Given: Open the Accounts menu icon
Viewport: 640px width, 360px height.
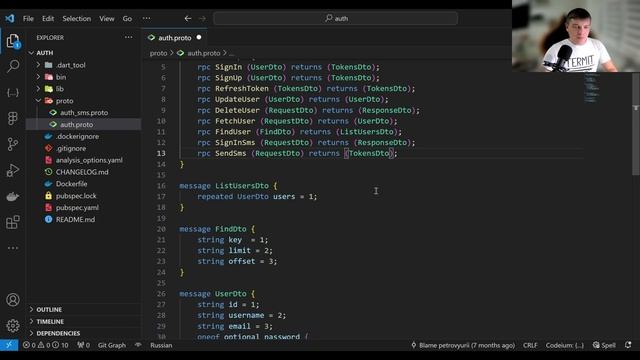Looking at the screenshot, I should click(13, 300).
